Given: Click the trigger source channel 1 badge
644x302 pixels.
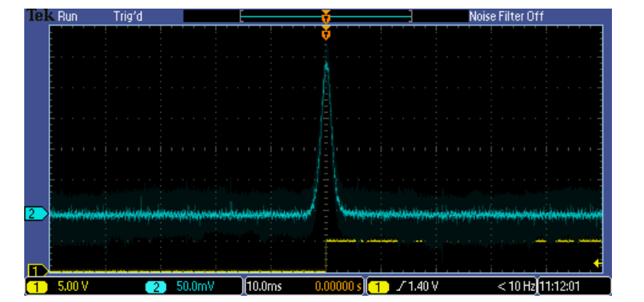Looking at the screenshot, I should pos(379,287).
